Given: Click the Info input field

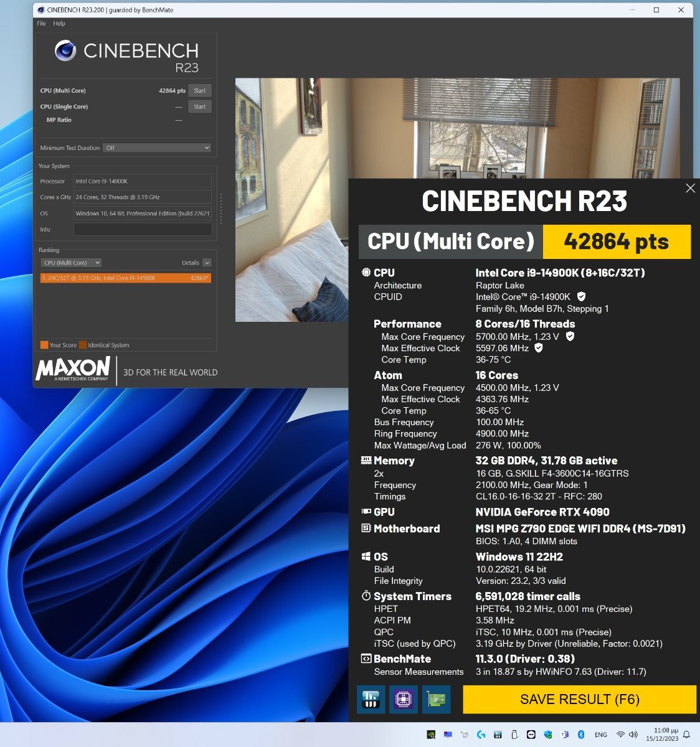Looking at the screenshot, I should pos(143,229).
